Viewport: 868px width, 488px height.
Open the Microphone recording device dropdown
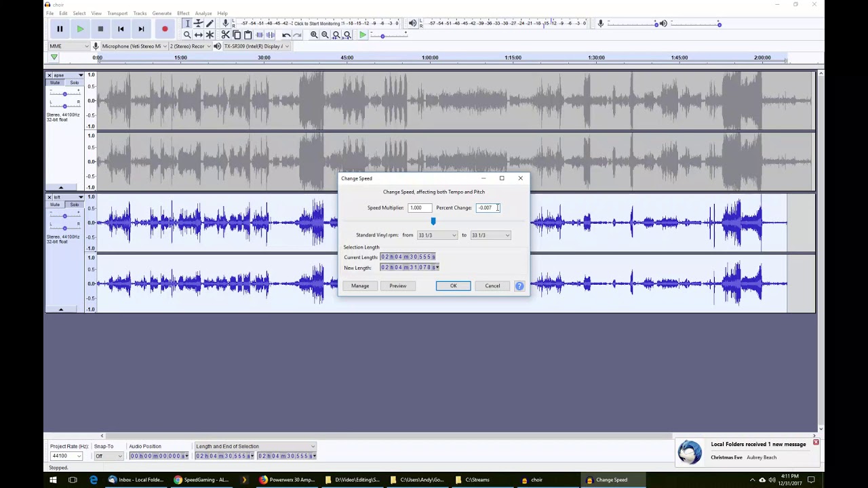[133, 46]
